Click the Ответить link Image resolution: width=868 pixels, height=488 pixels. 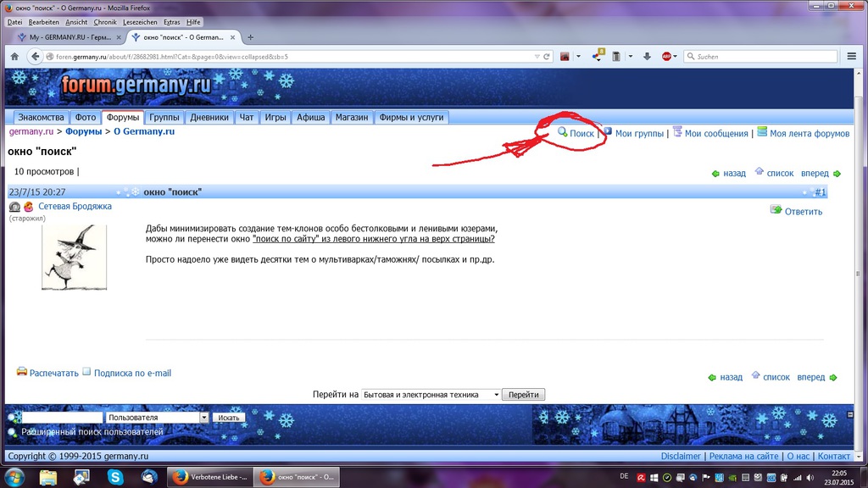[x=804, y=211]
